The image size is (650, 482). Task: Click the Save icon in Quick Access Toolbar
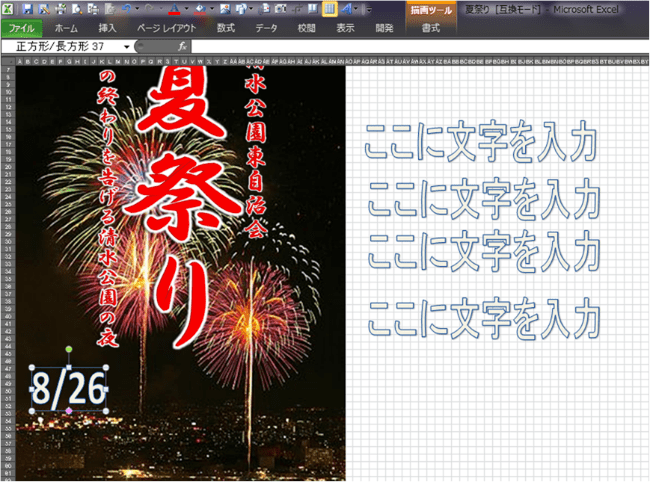(x=27, y=9)
